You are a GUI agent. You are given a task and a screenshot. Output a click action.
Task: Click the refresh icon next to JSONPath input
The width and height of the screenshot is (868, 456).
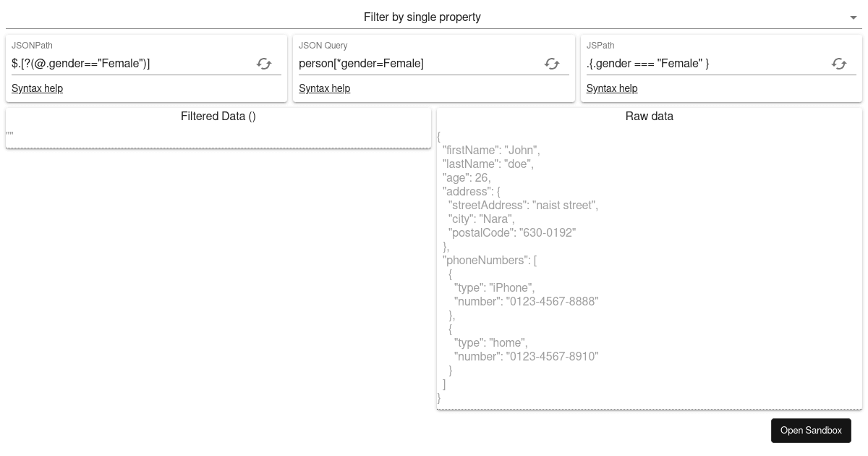(265, 64)
